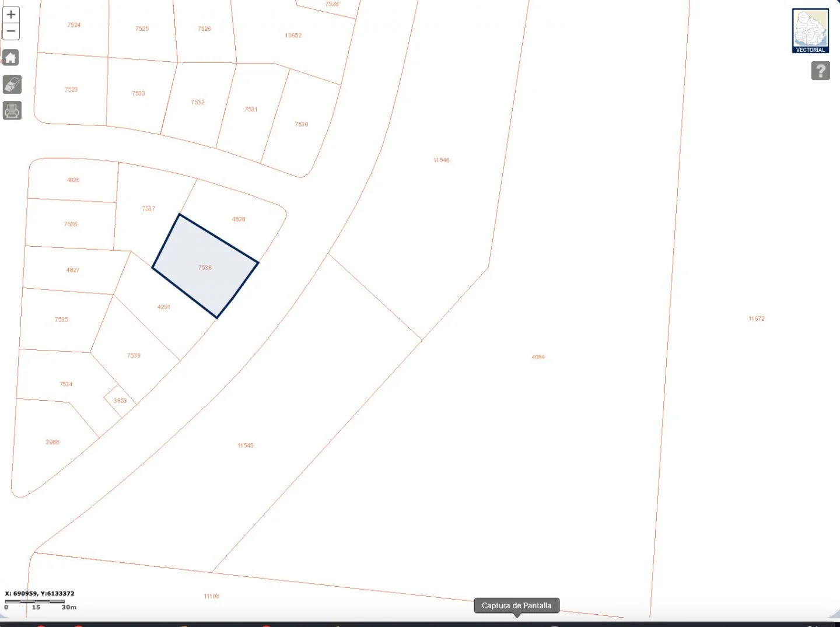Image resolution: width=840 pixels, height=627 pixels.
Task: Select parcel 11546
Action: 441,160
